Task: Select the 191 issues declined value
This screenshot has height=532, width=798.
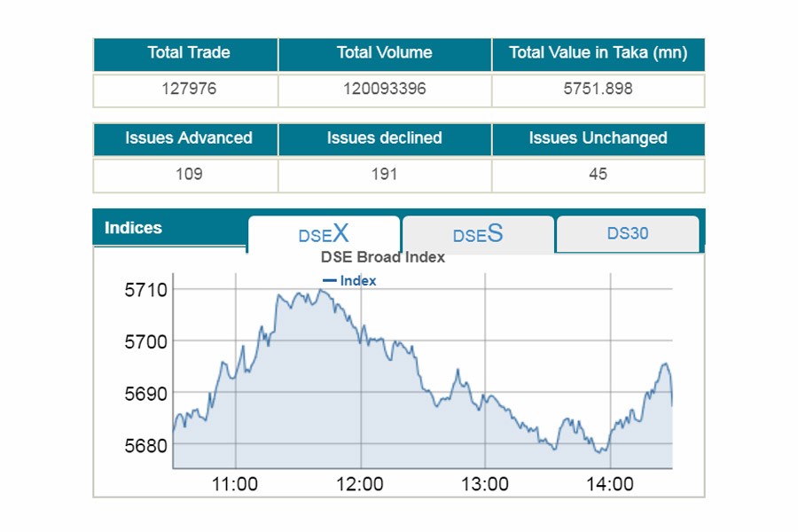Action: 384,175
